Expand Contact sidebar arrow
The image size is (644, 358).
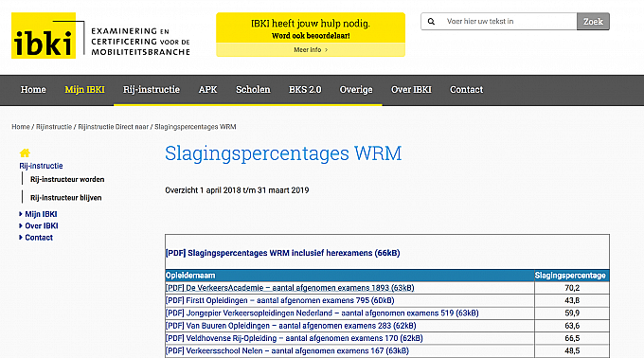pos(21,238)
